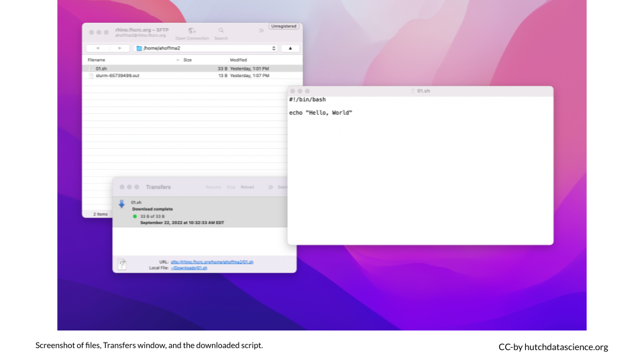Sort by Size column header
Image resolution: width=644 pixels, height=362 pixels.
point(188,60)
